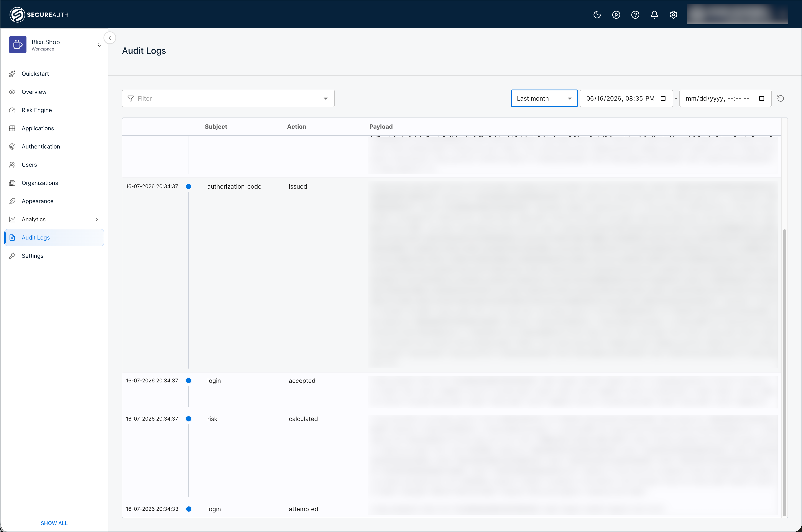This screenshot has height=532, width=802.
Task: Click the audit log table scrollbar
Action: click(784, 372)
